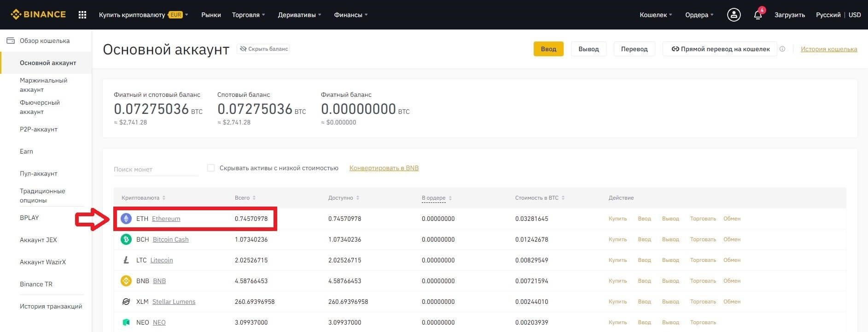Change language via Русский
868x332 pixels.
828,15
